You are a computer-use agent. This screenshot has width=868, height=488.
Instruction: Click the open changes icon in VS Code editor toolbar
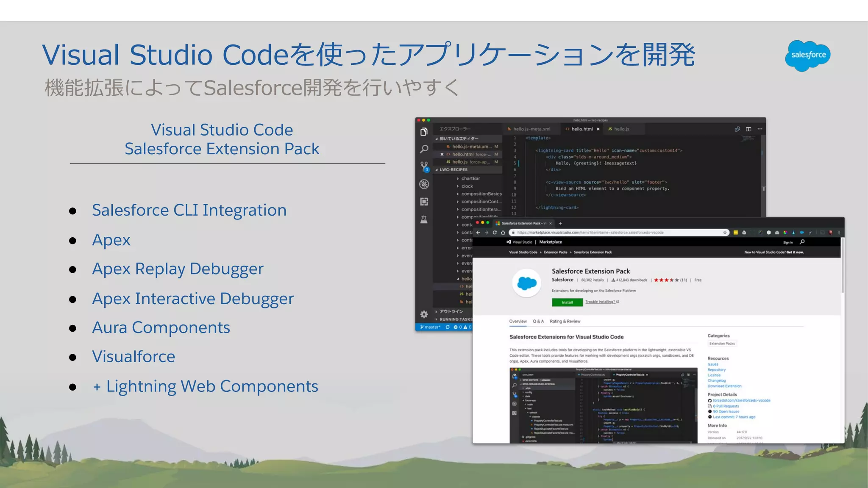tap(737, 129)
